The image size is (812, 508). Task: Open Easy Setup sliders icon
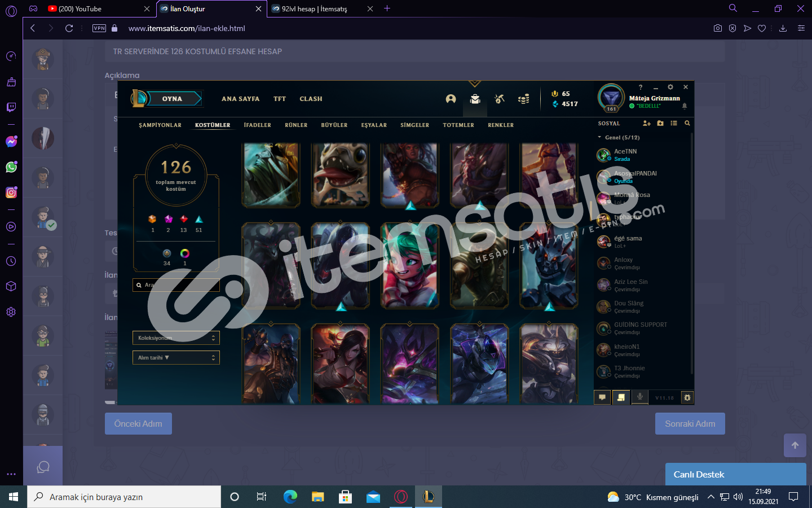click(801, 28)
